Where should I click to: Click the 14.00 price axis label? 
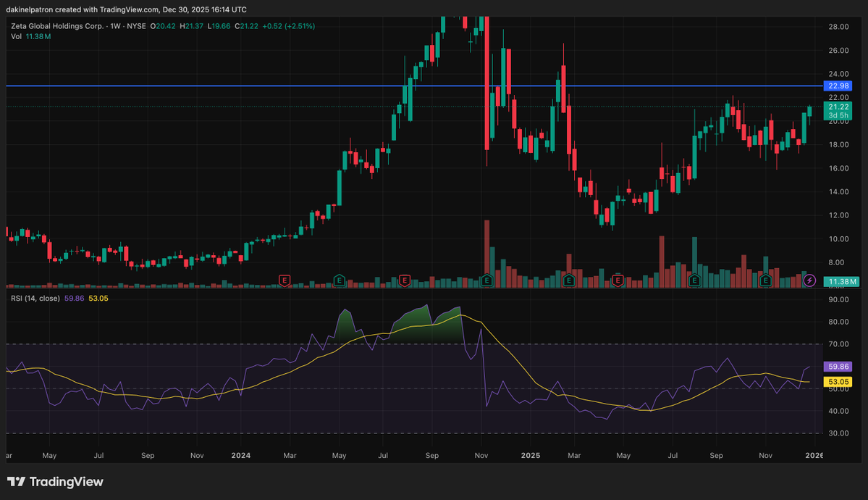(838, 192)
